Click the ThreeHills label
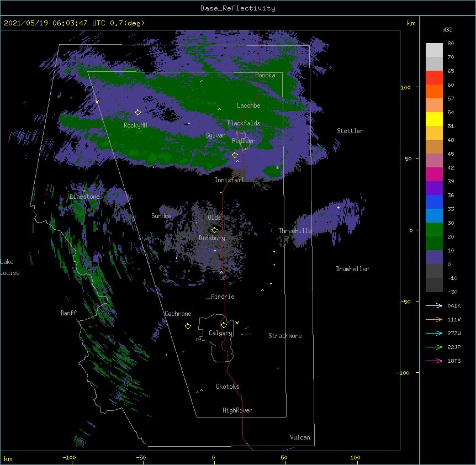This screenshot has height=465, width=476. [x=295, y=231]
